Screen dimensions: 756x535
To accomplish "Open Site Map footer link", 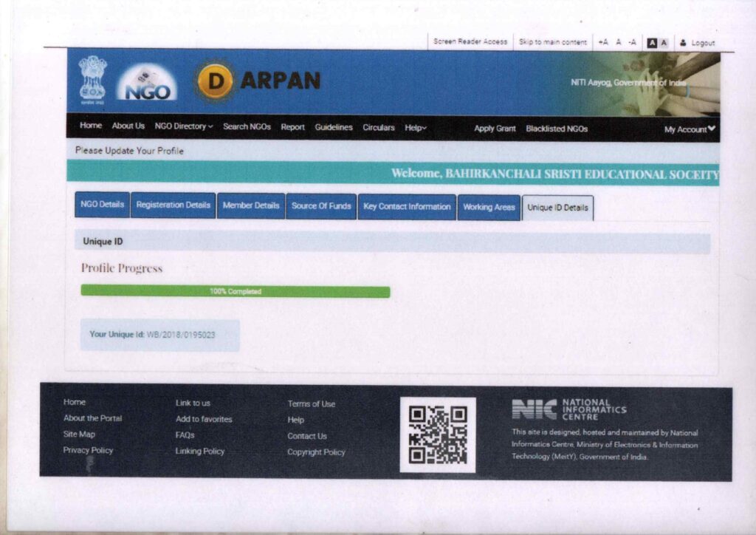I will click(79, 435).
